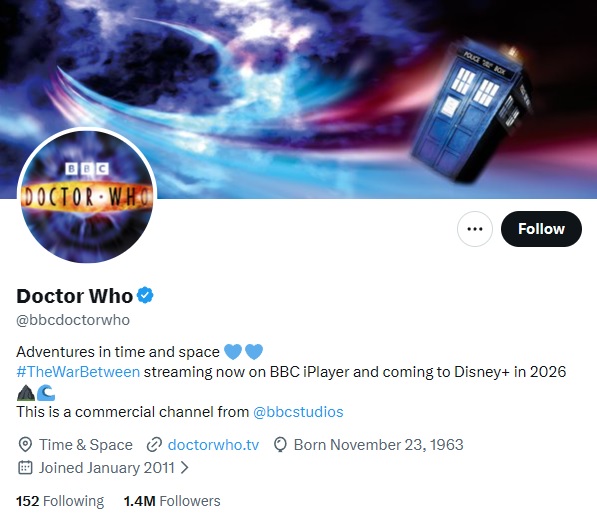Image resolution: width=597 pixels, height=518 pixels.
Task: View the 152 Following list
Action: 60,501
